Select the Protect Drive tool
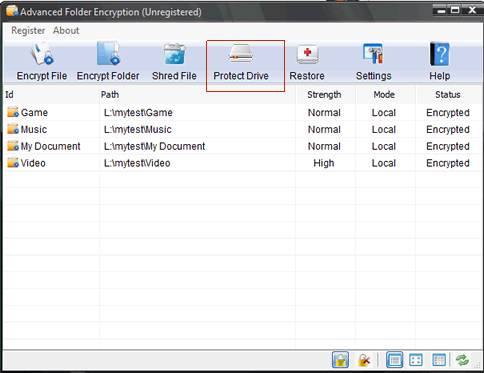The height and width of the screenshot is (373, 484). point(241,62)
